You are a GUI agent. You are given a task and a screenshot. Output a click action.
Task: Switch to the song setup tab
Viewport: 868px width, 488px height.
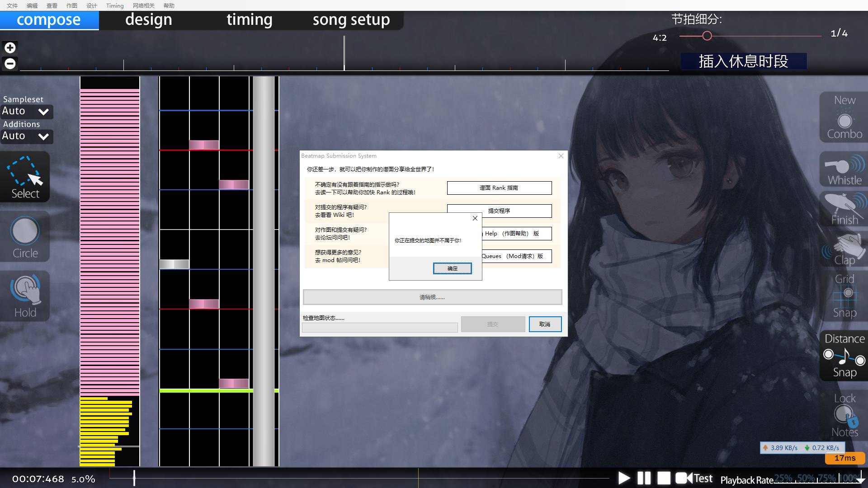351,20
